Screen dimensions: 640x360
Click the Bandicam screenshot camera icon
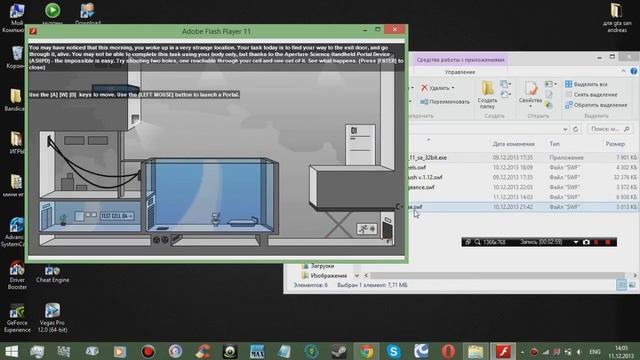tap(586, 242)
